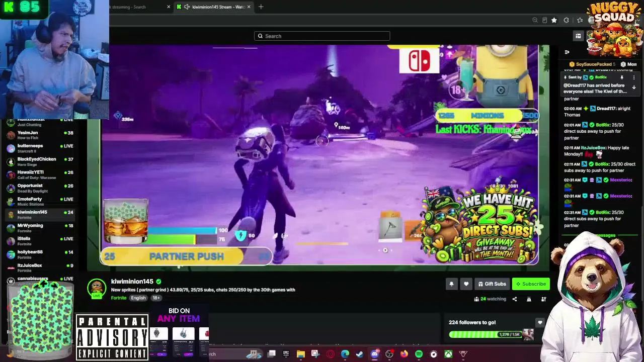This screenshot has height=362, width=644.
Task: Open Firefox from the taskbar
Action: pos(404,354)
